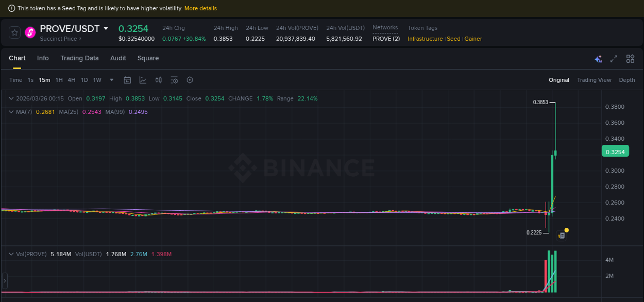
Task: Select the 1D timeframe
Action: 84,80
